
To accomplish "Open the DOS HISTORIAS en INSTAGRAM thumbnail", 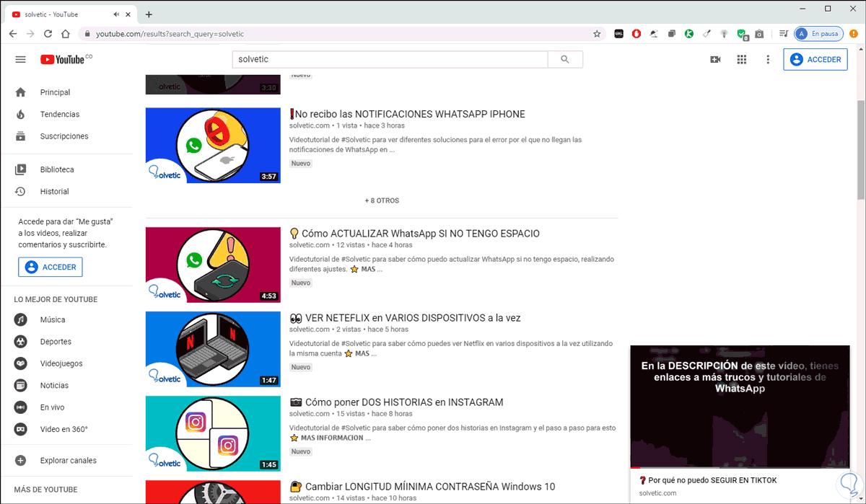I will (213, 433).
